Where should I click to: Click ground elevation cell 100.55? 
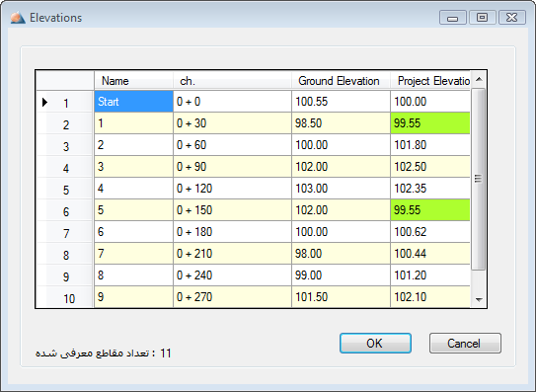click(341, 102)
